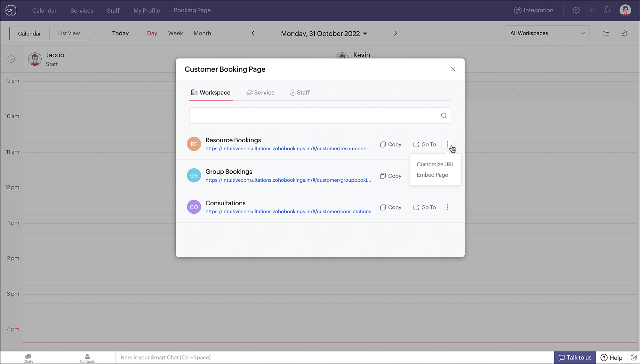The width and height of the screenshot is (640, 364).
Task: Open the Consultations booking URL link
Action: point(288,211)
